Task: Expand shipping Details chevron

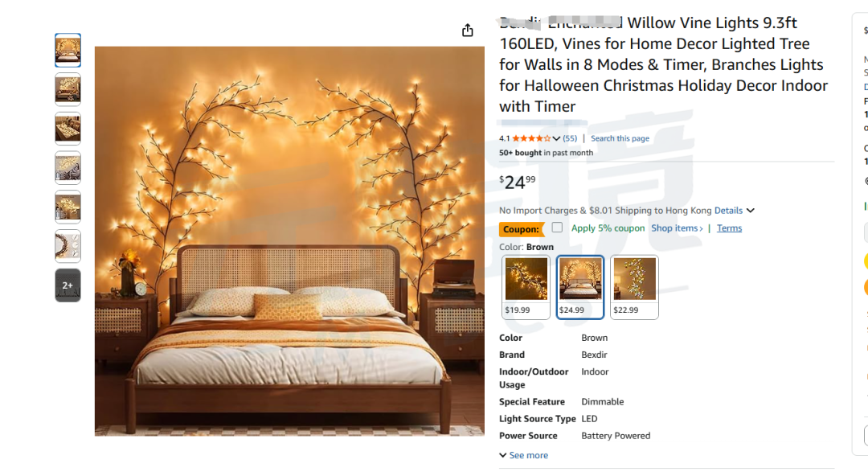Action: tap(750, 211)
